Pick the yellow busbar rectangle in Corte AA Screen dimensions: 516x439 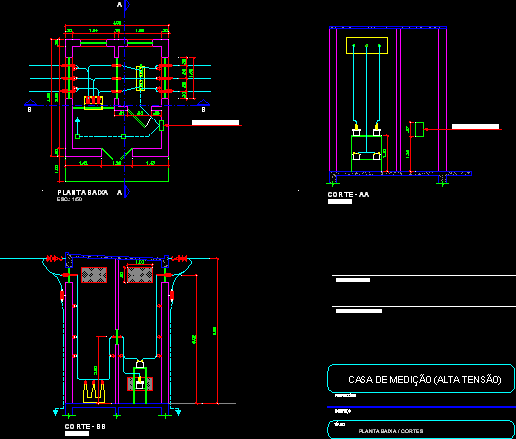tap(367, 45)
